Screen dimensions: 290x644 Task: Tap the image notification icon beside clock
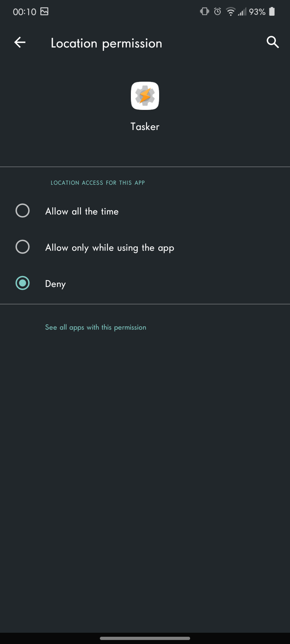(x=44, y=12)
